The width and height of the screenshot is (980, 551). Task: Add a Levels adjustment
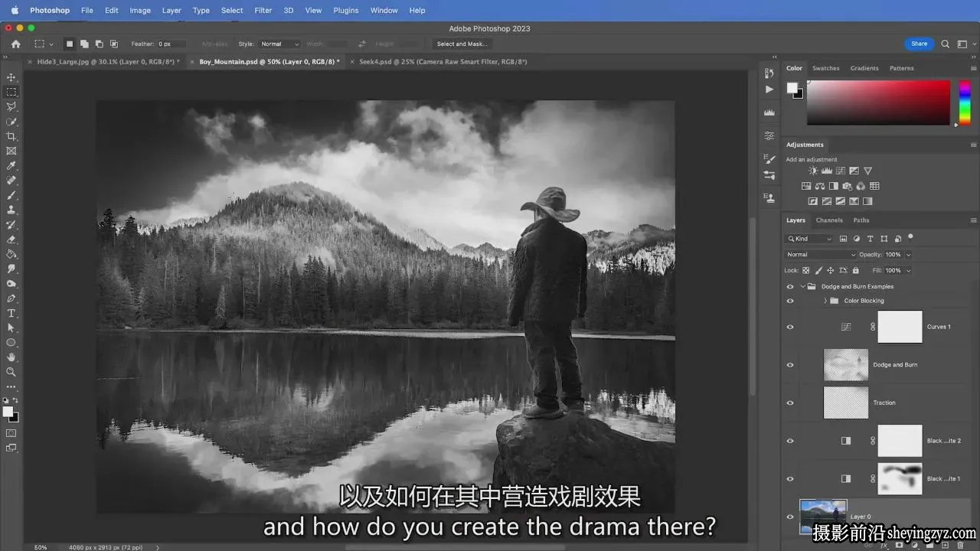coord(827,171)
